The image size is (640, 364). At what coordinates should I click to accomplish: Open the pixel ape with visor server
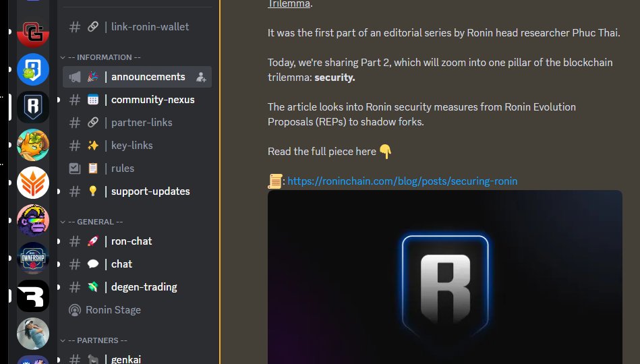coord(33,220)
